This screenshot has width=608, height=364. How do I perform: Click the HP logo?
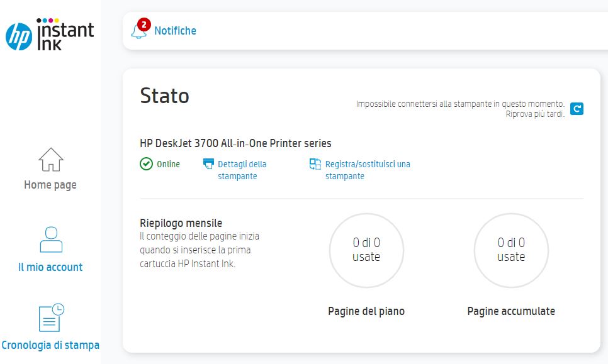[18, 36]
